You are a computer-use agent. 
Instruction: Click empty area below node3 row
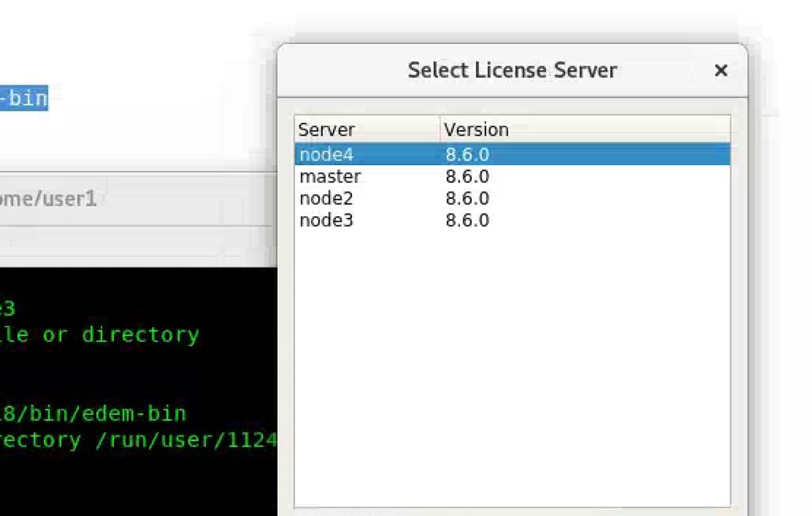click(x=512, y=355)
